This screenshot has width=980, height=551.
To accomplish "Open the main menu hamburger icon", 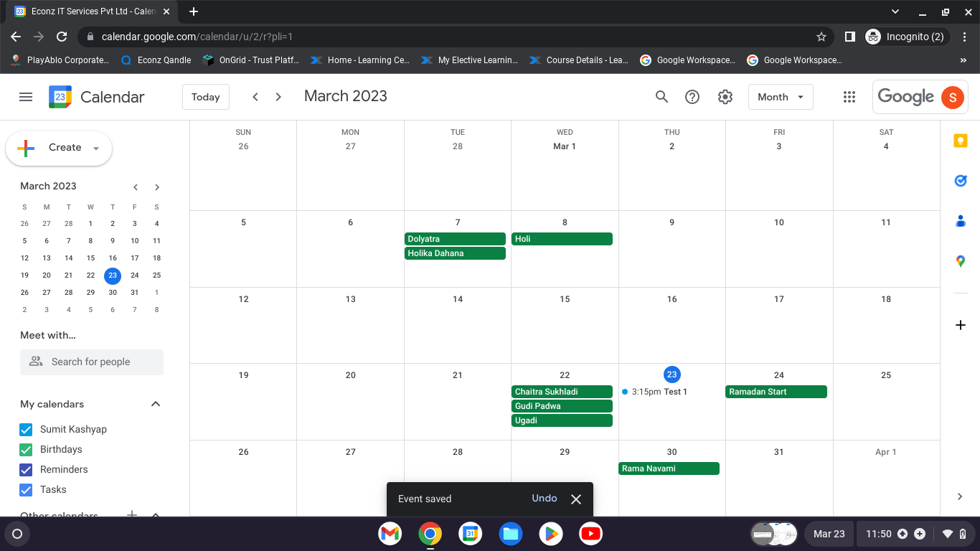I will pyautogui.click(x=26, y=97).
